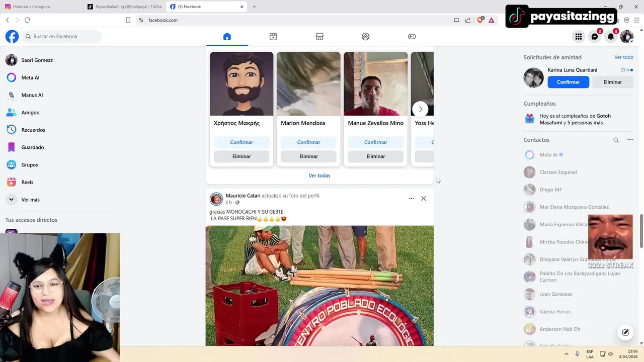This screenshot has width=644, height=362.
Task: Open the Gaming tab icon
Action: pyautogui.click(x=412, y=36)
